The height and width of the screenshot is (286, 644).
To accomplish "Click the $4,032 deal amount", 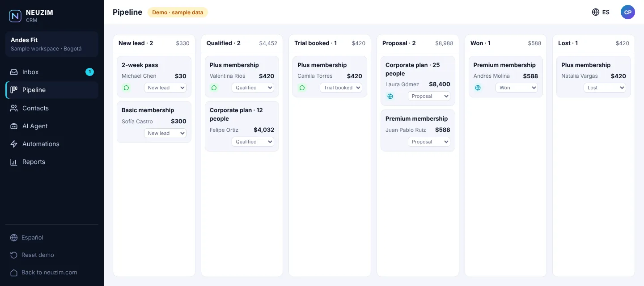I will click(x=264, y=130).
